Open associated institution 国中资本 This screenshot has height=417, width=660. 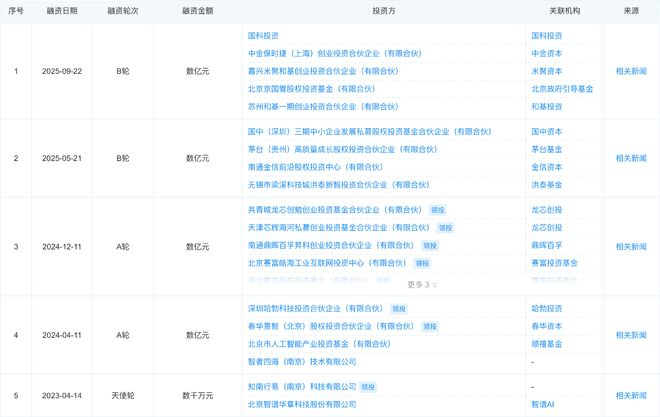(x=546, y=132)
